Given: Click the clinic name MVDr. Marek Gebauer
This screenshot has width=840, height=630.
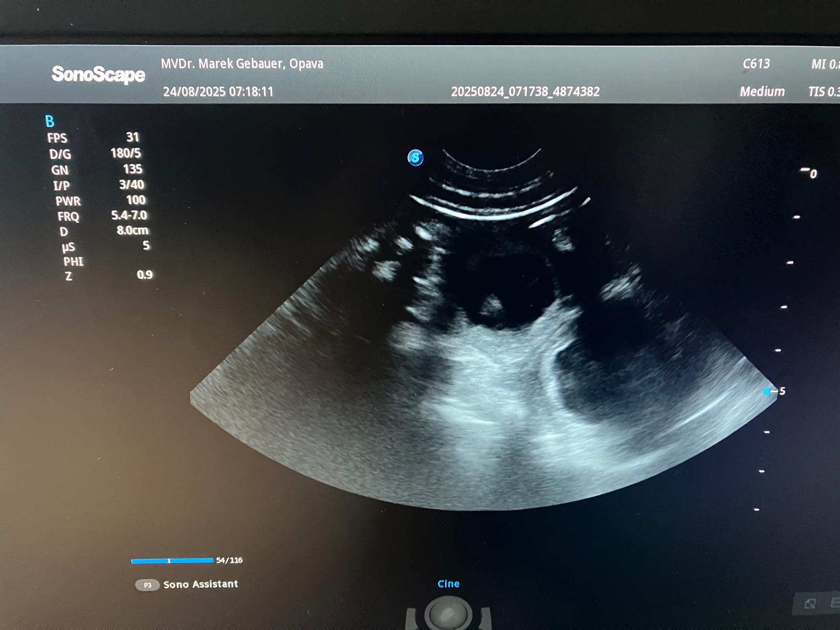Looking at the screenshot, I should pyautogui.click(x=242, y=64).
